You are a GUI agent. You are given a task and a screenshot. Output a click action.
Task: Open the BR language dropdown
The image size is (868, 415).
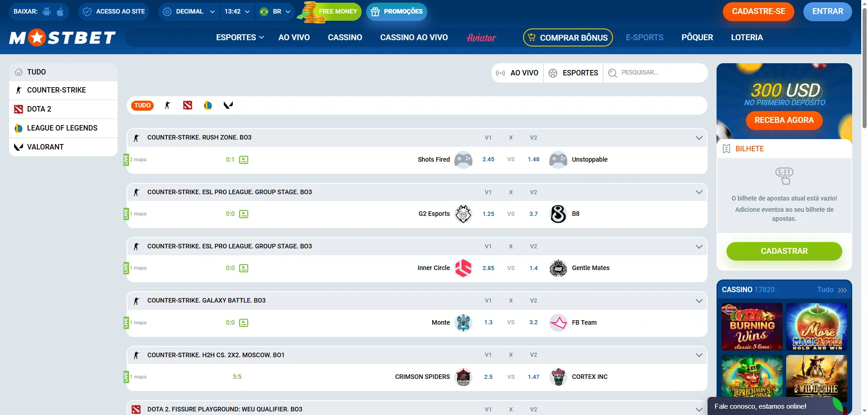[x=275, y=11]
